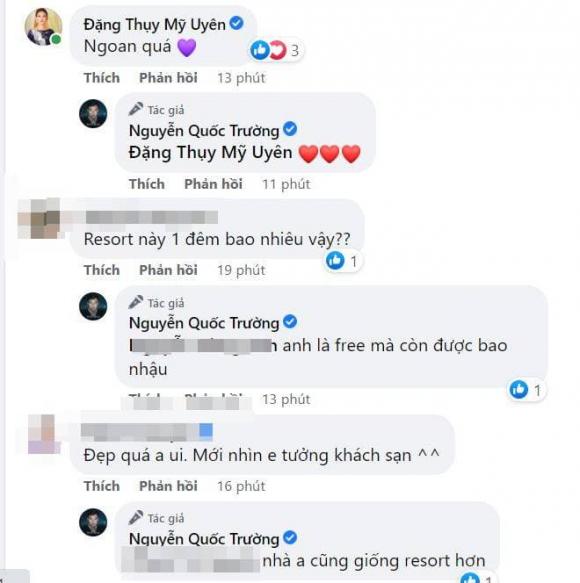Open Nguyễn Quốc Trường avatar on the hearts reply
The image size is (580, 583).
coord(93,113)
